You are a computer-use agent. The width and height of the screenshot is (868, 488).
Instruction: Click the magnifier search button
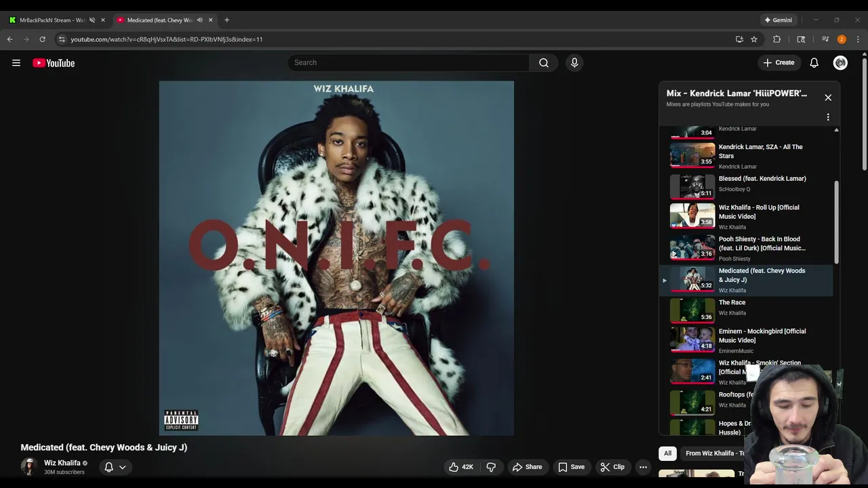(x=544, y=62)
